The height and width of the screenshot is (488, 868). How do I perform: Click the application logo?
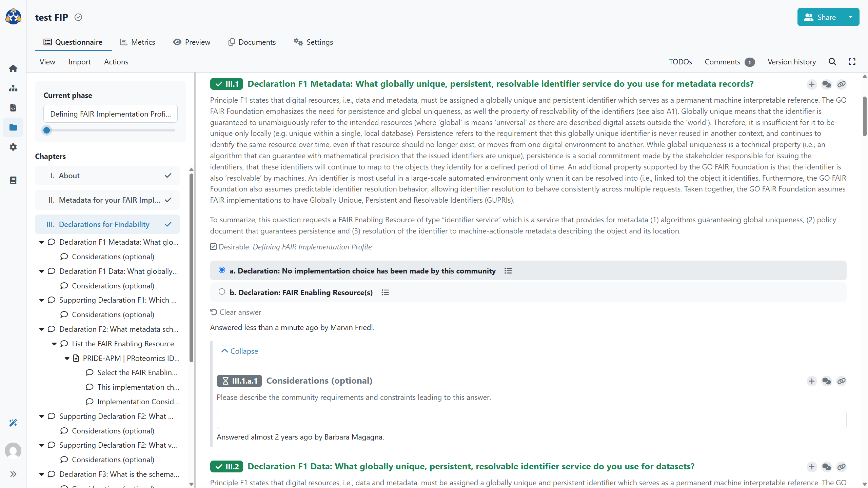(13, 16)
